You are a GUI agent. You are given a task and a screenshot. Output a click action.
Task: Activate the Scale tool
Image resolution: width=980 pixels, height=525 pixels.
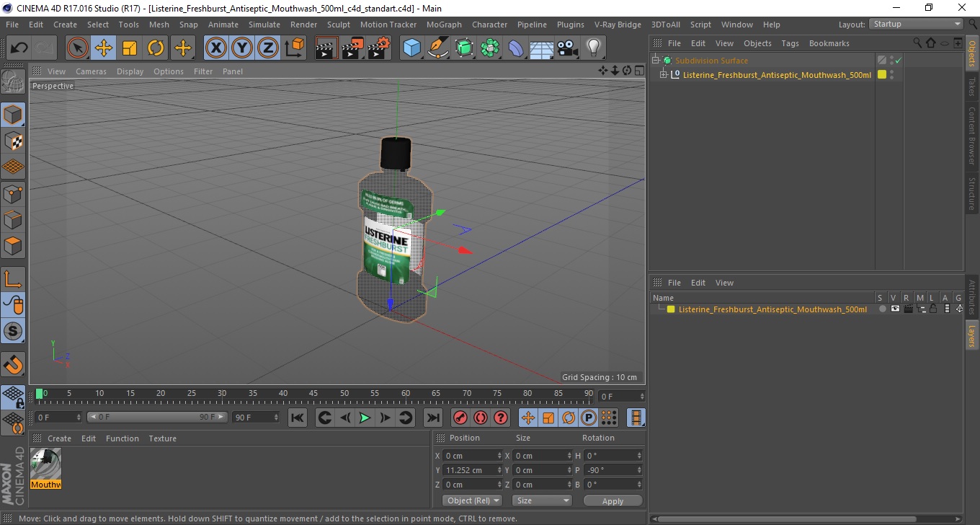(x=130, y=48)
